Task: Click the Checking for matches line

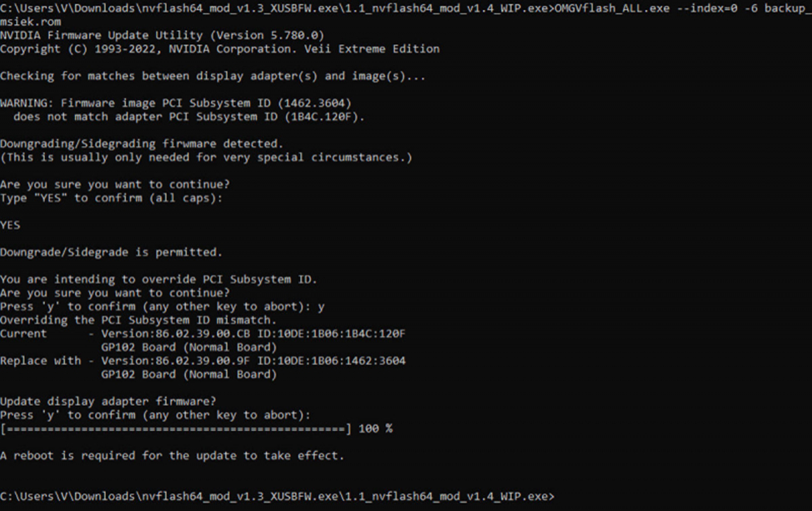Action: tap(213, 76)
